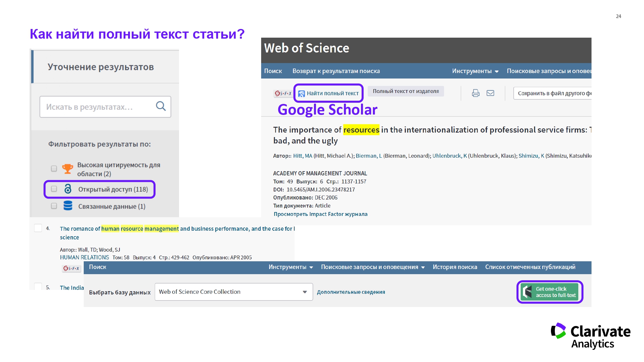This screenshot has width=644, height=362.
Task: Click the SFX icon under the Human Relations record
Action: tap(71, 268)
